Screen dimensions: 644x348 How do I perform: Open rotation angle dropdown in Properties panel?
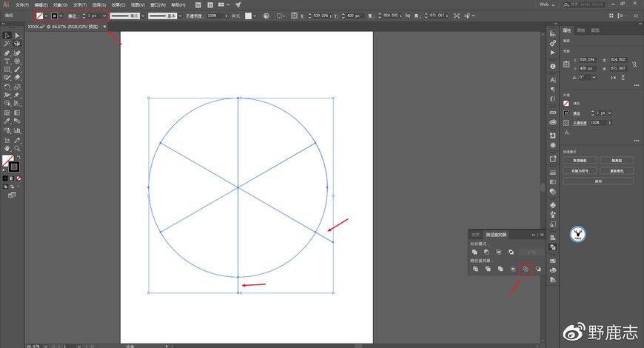(594, 77)
